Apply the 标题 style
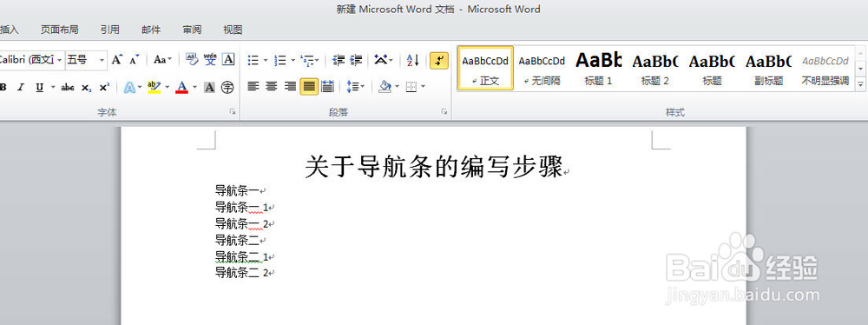868x325 pixels. pos(712,69)
